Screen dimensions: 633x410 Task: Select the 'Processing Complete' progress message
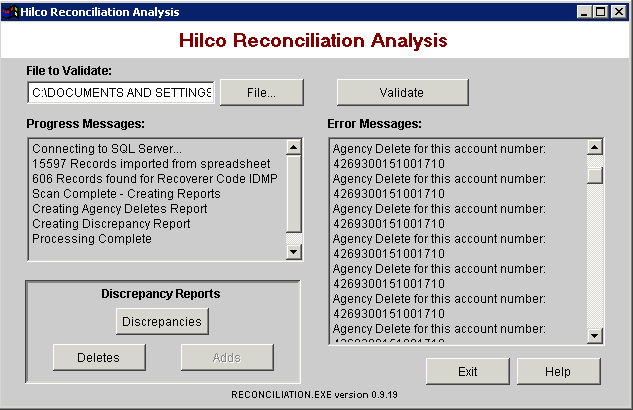(92, 239)
